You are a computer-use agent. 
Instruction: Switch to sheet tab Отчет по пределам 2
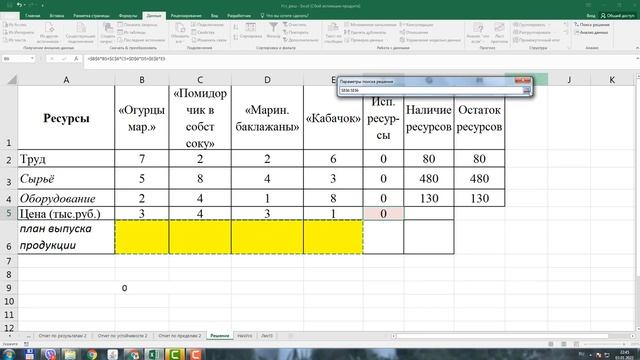[180, 336]
